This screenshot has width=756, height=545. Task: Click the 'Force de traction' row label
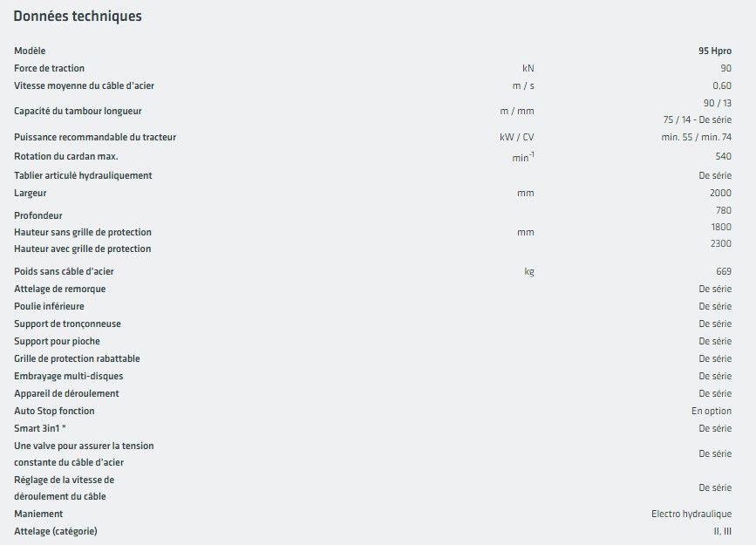coord(50,68)
